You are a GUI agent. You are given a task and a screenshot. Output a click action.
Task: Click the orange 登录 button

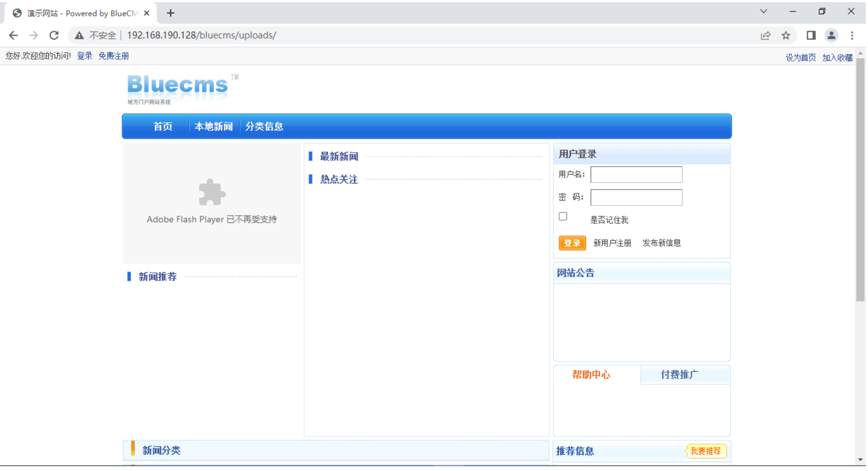click(572, 243)
